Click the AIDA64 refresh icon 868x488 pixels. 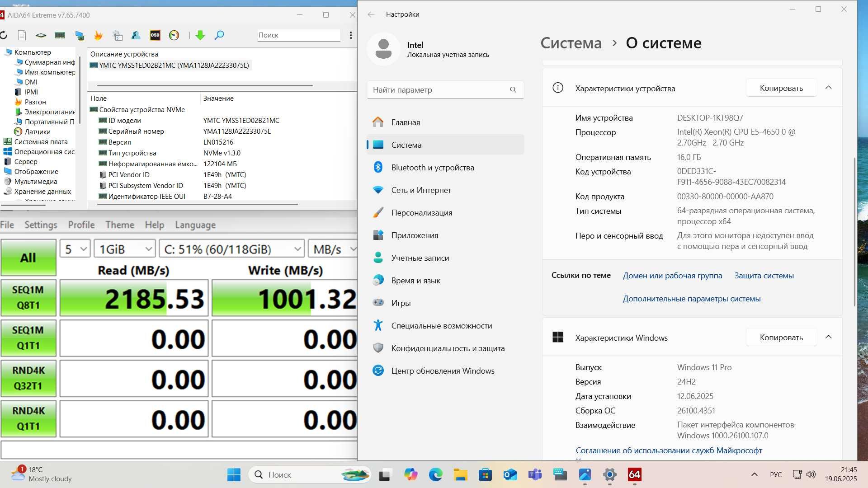coord(4,35)
